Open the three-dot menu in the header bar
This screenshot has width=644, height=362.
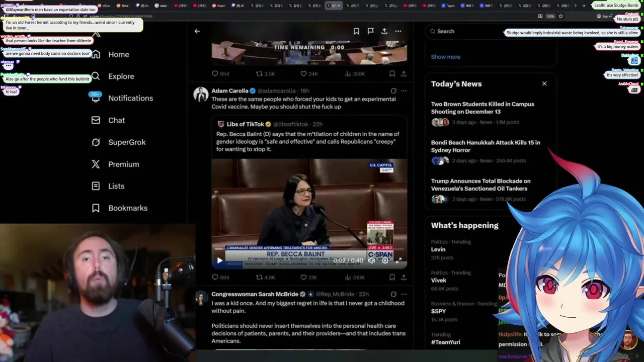coord(398,31)
